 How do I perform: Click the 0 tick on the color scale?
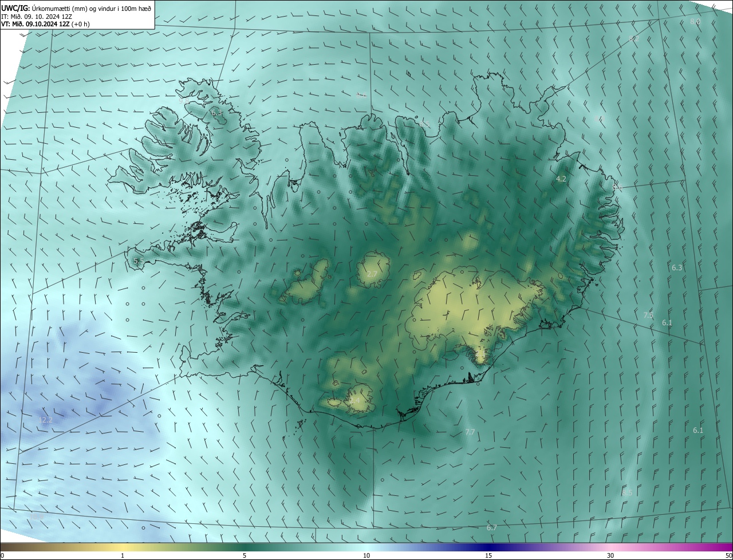click(x=2, y=555)
